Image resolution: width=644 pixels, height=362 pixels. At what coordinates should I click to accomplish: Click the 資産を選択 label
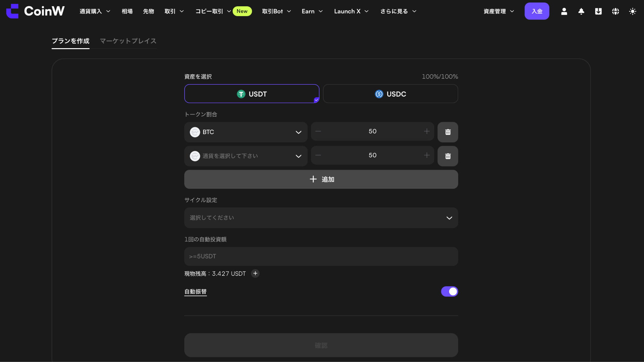click(x=198, y=76)
